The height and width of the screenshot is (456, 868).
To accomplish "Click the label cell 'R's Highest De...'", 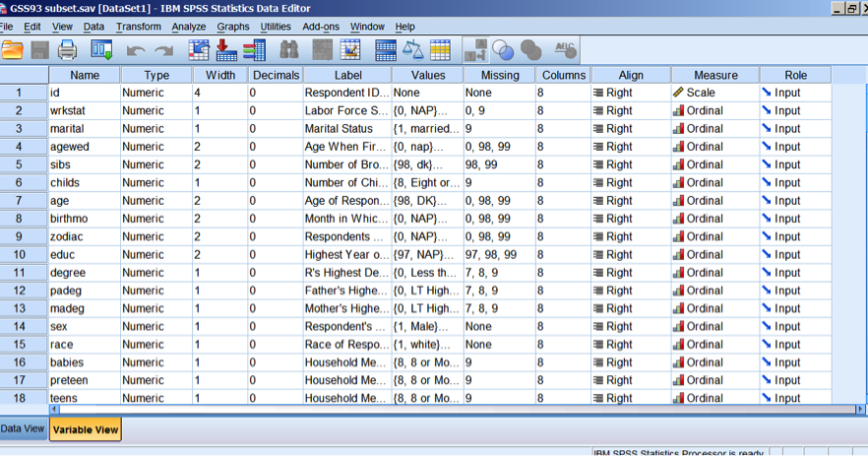I will tap(347, 273).
